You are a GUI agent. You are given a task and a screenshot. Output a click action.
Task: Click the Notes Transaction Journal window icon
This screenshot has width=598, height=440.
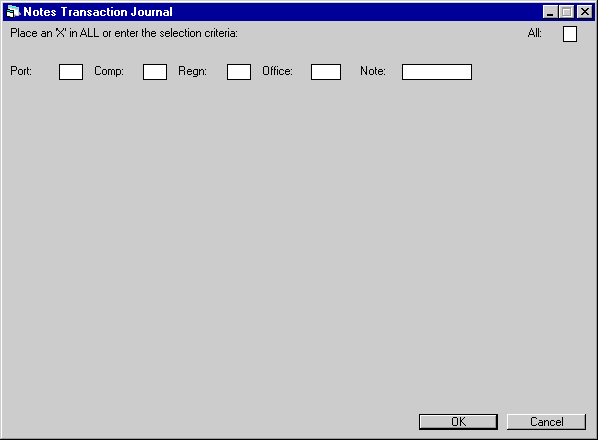[13, 12]
